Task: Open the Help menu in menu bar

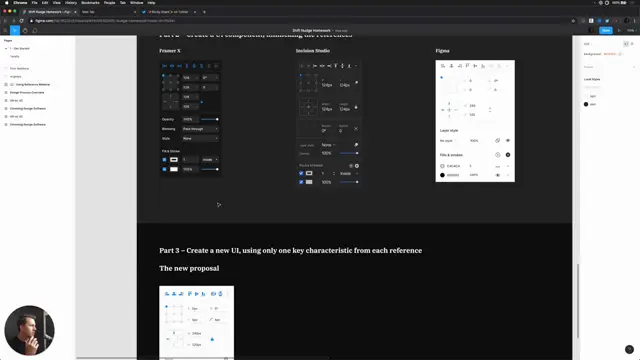Action: 151,2
